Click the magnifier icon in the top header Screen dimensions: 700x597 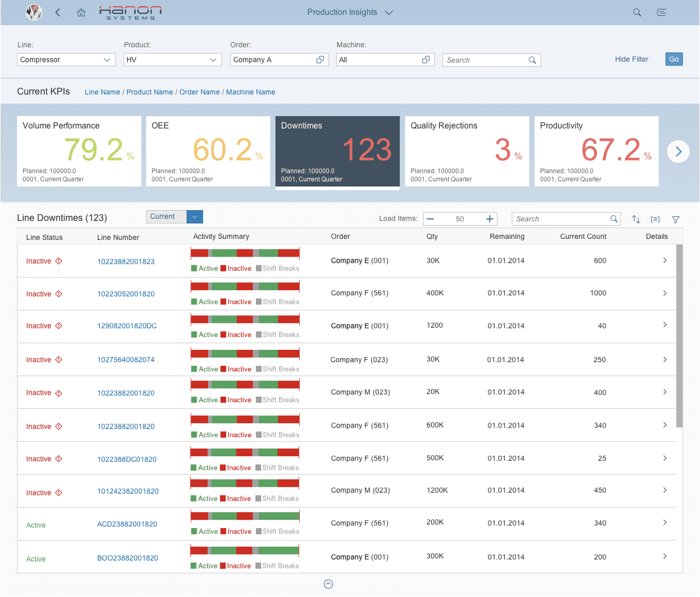tap(637, 12)
